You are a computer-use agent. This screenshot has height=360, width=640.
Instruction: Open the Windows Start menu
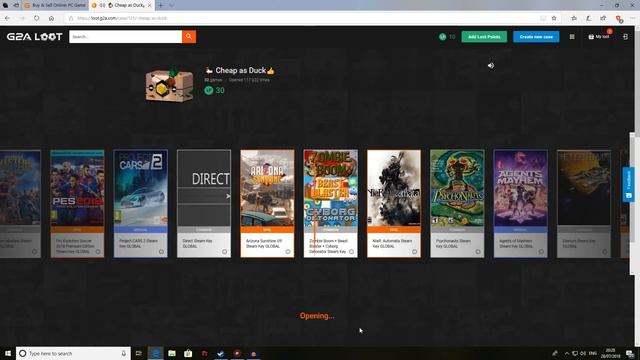[7, 353]
